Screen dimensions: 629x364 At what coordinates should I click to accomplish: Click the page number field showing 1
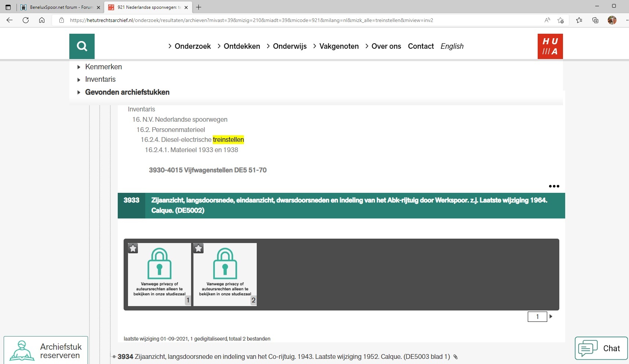[x=537, y=317]
